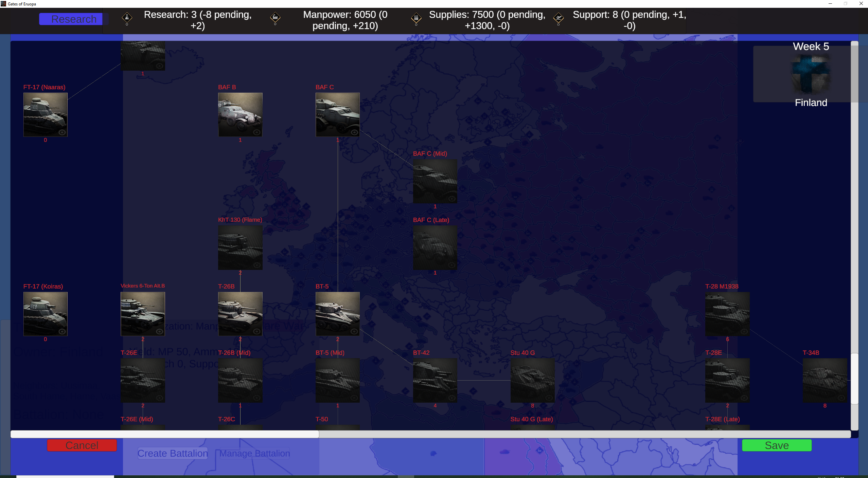Select the BAF C armored car thumbnail

tap(338, 115)
